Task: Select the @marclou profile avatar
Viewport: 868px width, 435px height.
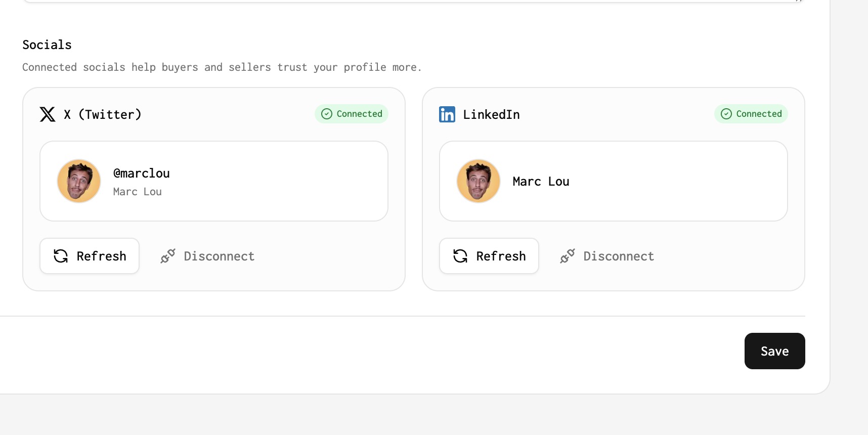Action: (79, 181)
